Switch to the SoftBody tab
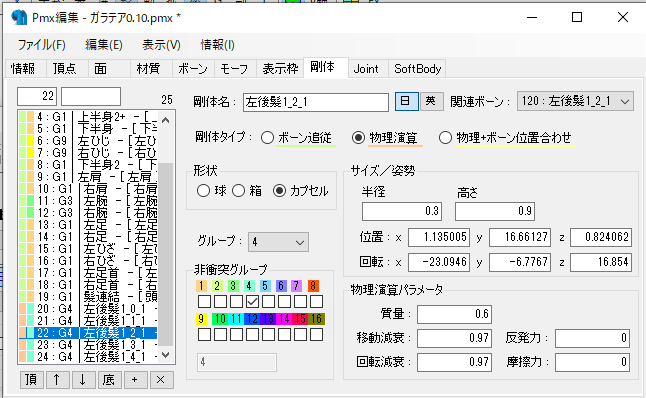The image size is (646, 398). tap(417, 68)
